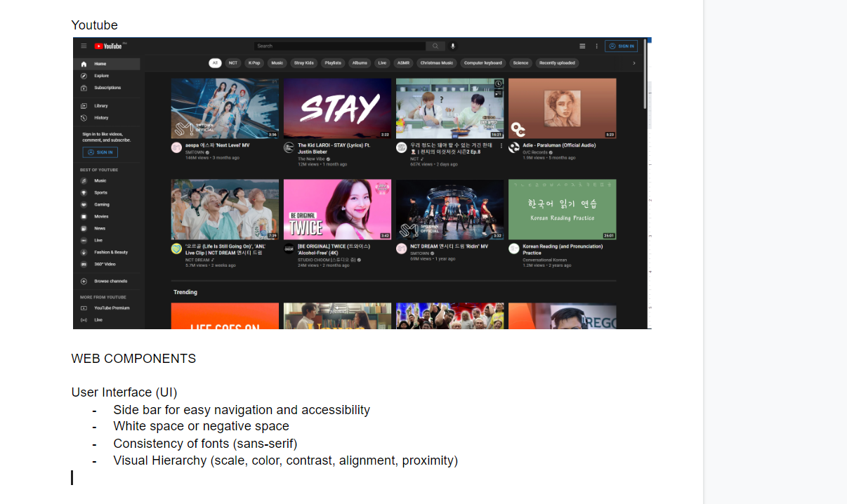Open the TWICE Alcohol-Free thumbnail
847x504 pixels.
coord(337,209)
